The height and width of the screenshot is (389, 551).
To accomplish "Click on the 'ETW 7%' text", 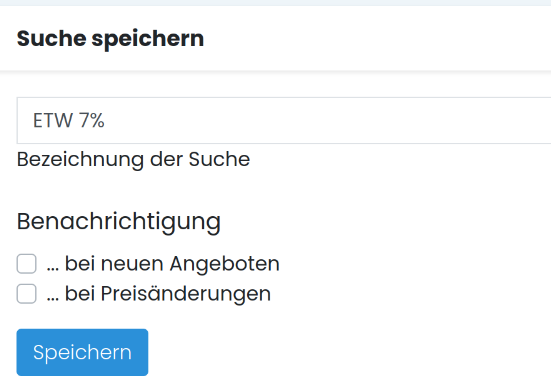I will [x=69, y=121].
